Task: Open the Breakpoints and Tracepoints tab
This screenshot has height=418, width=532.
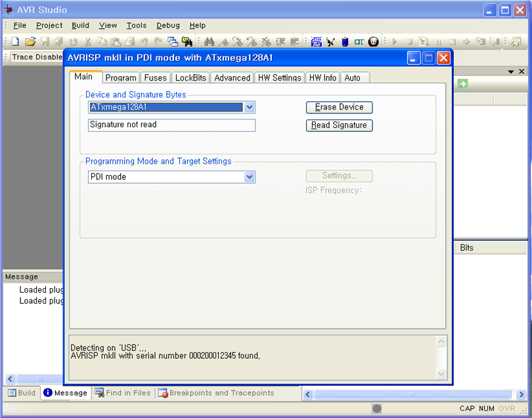Action: 216,393
